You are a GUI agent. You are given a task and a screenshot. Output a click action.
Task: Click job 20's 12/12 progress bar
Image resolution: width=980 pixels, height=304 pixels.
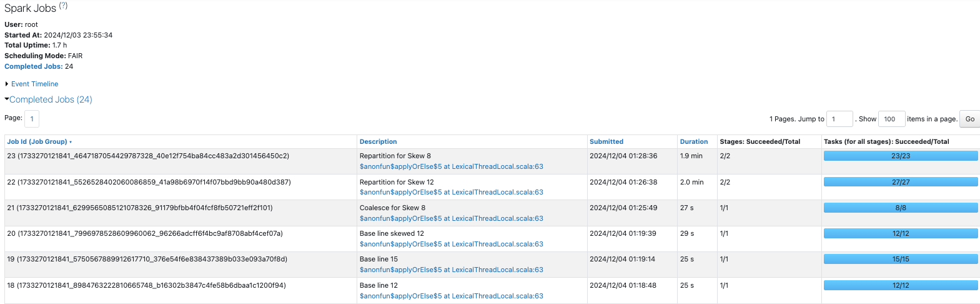click(901, 233)
